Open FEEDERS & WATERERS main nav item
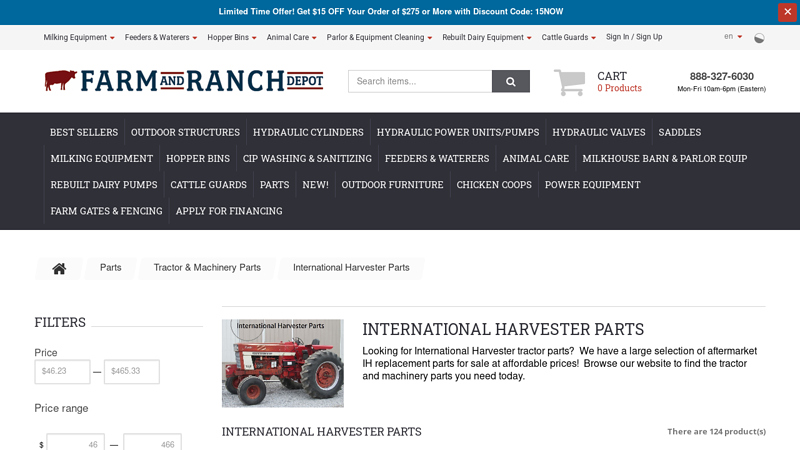This screenshot has width=800, height=450. [437, 159]
